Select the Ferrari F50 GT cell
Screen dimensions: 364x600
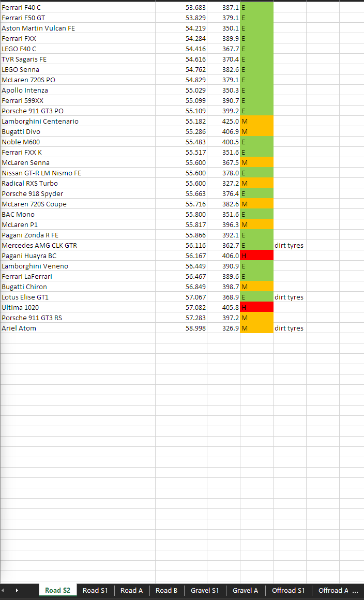(x=78, y=18)
